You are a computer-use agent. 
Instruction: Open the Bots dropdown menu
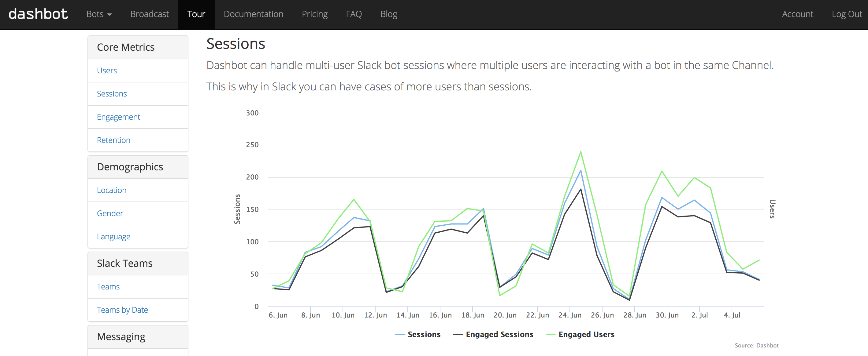[99, 14]
